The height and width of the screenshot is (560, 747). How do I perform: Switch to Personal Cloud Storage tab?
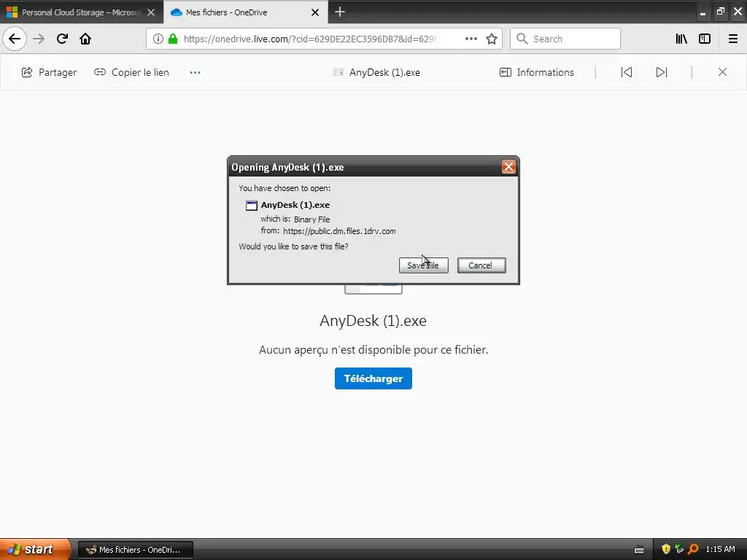pyautogui.click(x=82, y=12)
